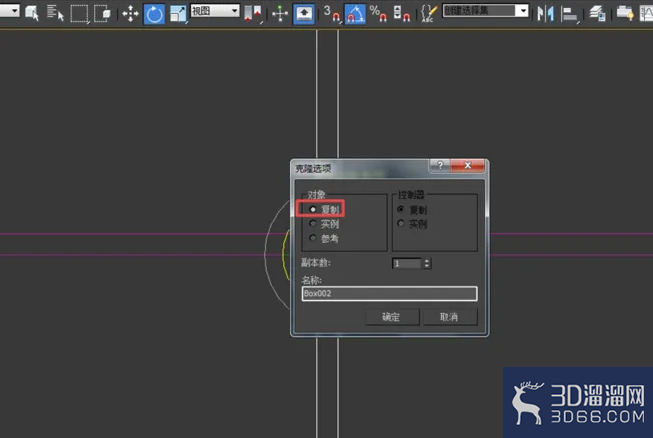Activate the Select and Scale tool
Screen dimensions: 653x438
178,14
